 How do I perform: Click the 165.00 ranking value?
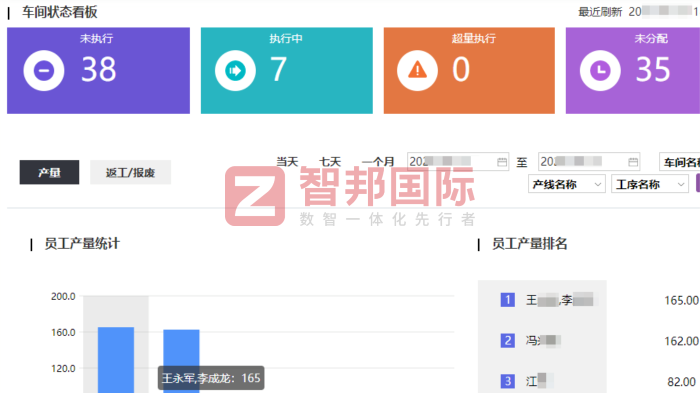coord(681,300)
